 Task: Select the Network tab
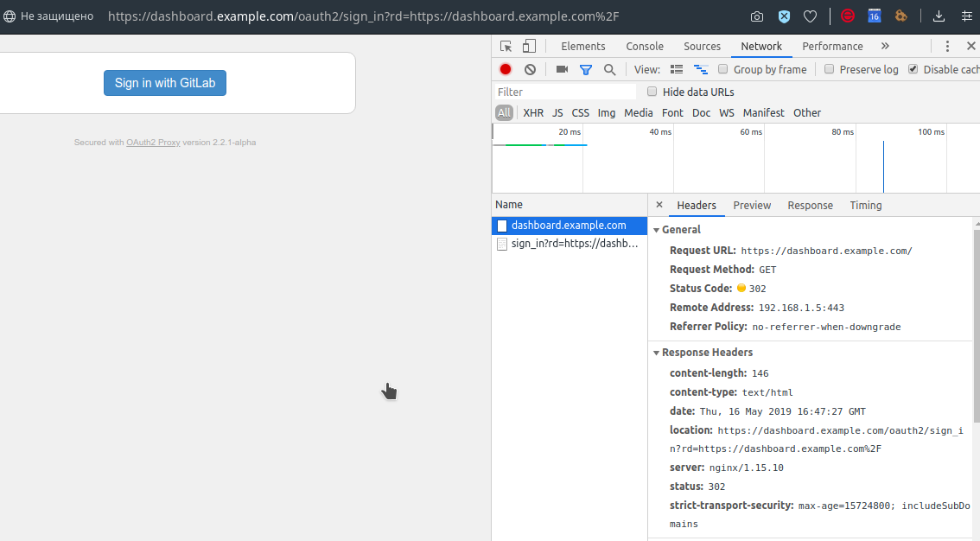coord(761,46)
